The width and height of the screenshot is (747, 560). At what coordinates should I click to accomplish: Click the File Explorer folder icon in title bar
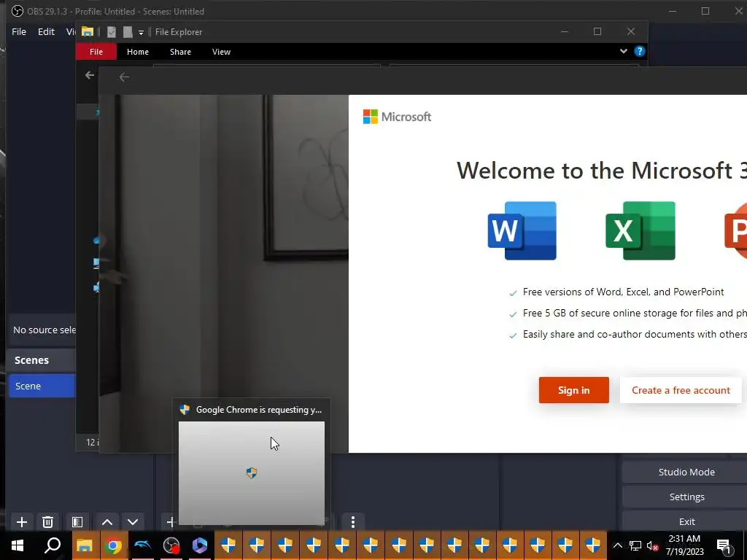click(x=88, y=32)
